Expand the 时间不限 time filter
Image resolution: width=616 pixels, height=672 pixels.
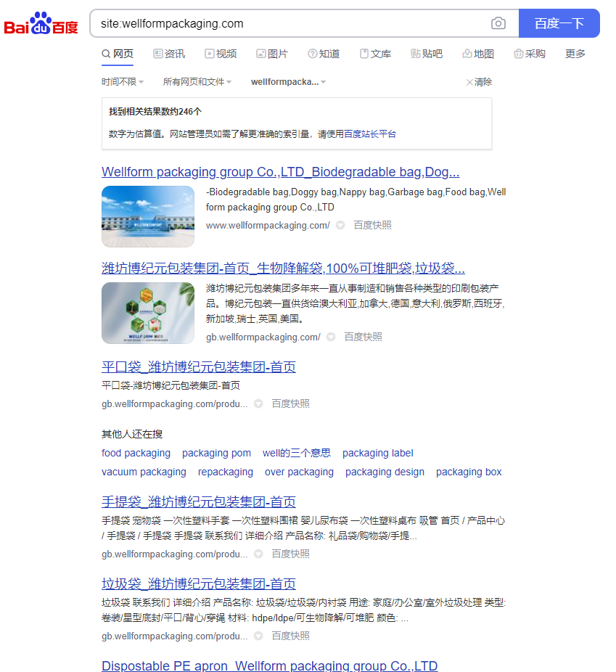point(123,82)
